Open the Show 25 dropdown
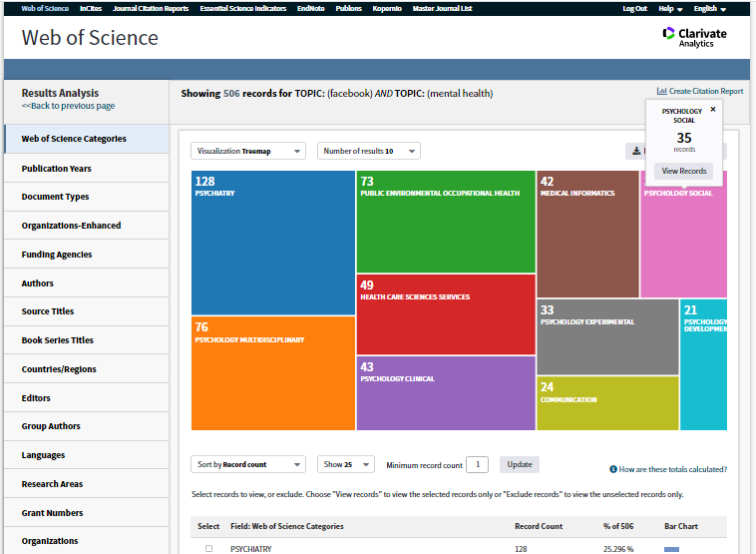The height and width of the screenshot is (554, 756). (346, 464)
